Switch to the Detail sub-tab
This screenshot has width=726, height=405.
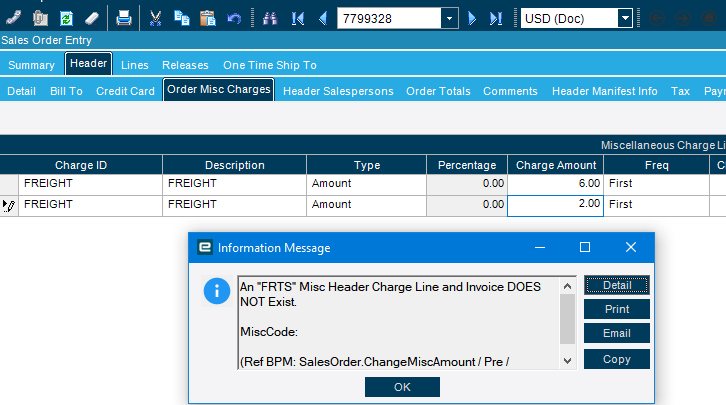click(21, 91)
